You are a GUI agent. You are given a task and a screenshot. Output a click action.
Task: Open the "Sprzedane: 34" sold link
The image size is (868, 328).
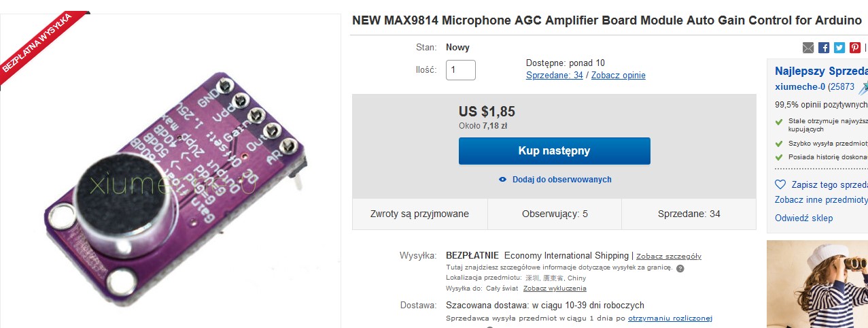point(554,76)
